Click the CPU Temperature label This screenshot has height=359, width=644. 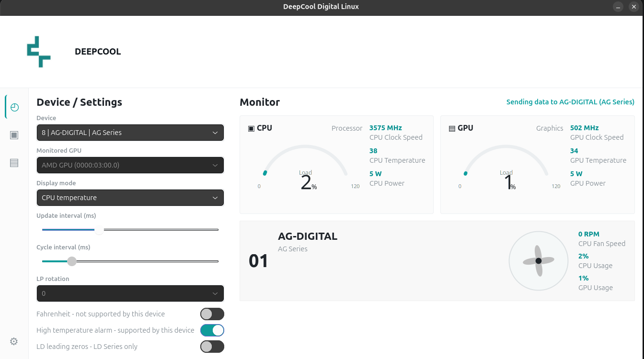[397, 160]
